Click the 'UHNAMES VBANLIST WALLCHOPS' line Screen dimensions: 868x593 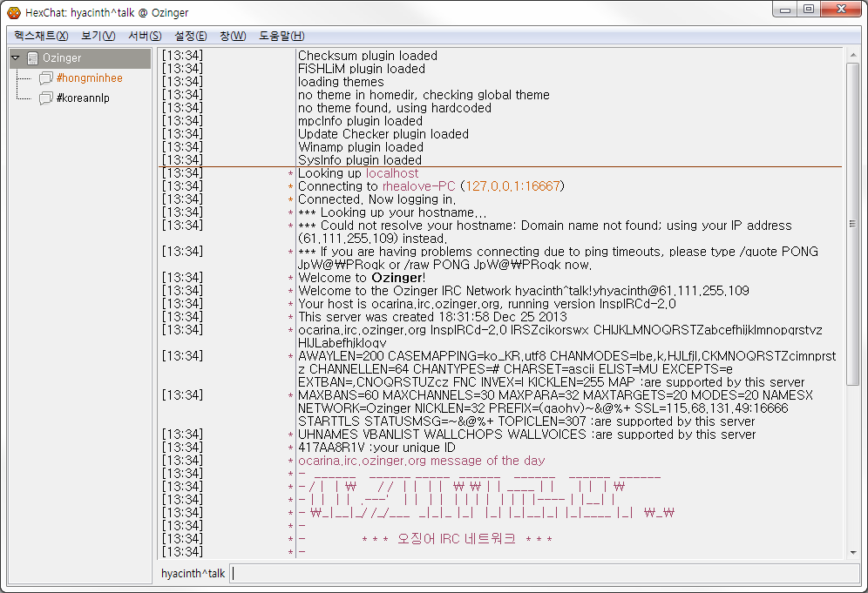(526, 435)
